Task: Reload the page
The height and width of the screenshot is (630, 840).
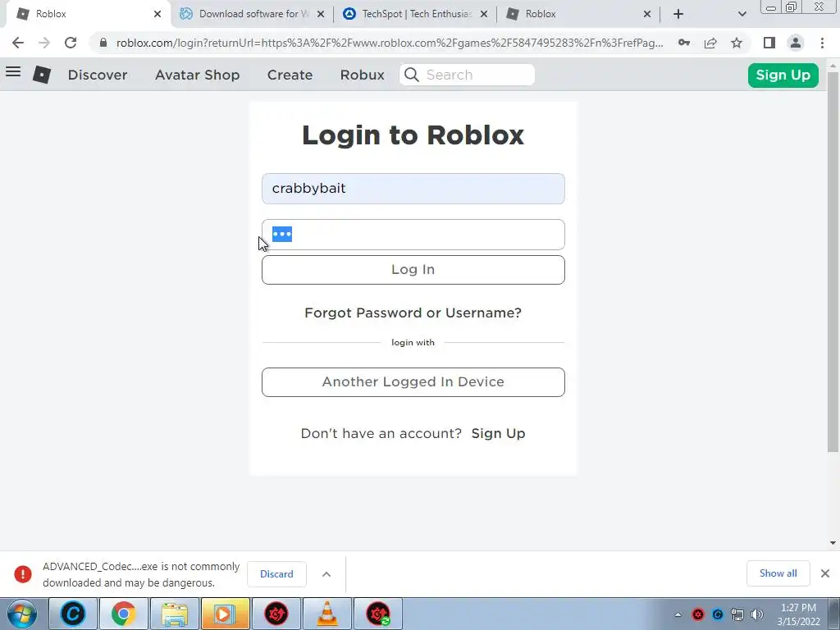Action: click(71, 43)
